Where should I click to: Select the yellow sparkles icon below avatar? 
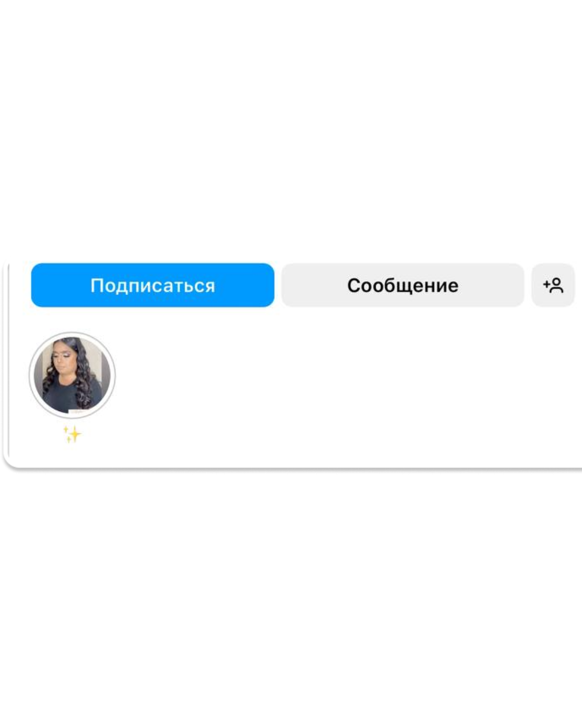pos(72,434)
